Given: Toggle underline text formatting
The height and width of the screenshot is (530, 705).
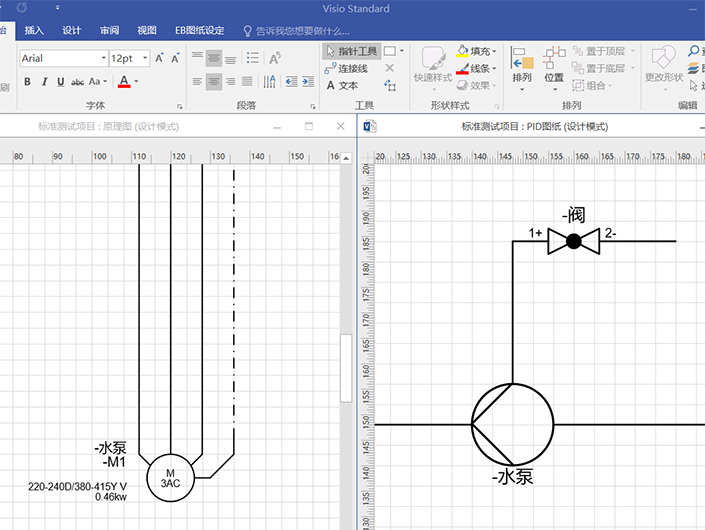Looking at the screenshot, I should pos(61,82).
